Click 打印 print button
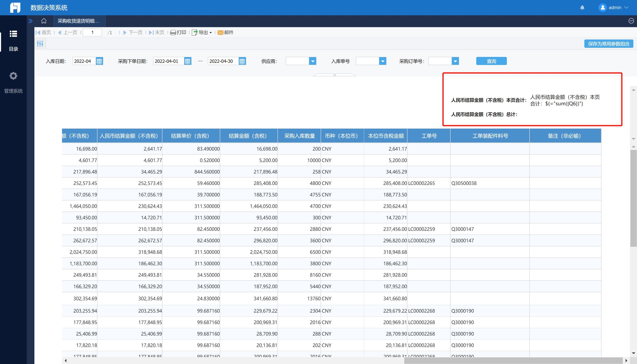This screenshot has height=364, width=637. pyautogui.click(x=178, y=32)
